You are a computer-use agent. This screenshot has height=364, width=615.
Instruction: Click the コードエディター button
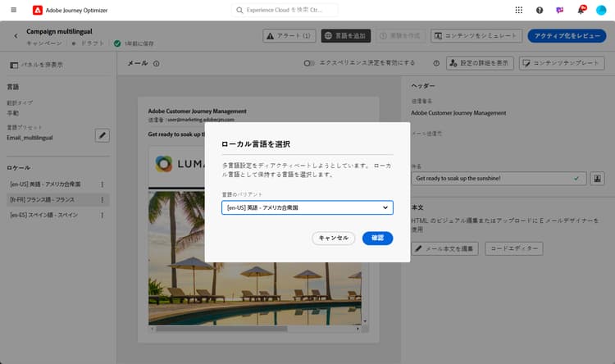(x=514, y=248)
